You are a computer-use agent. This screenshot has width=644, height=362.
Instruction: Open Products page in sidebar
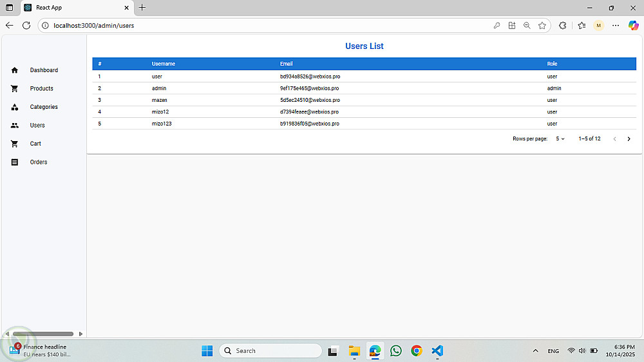pos(41,89)
